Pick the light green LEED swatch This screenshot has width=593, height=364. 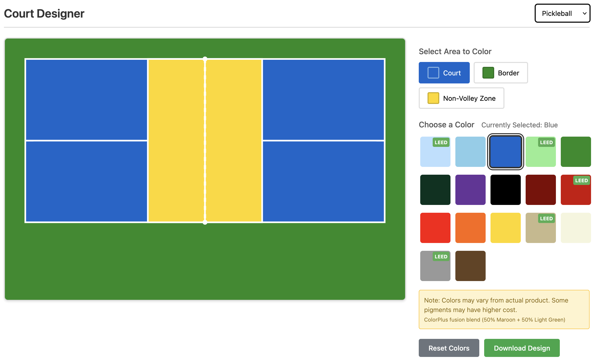pos(541,152)
